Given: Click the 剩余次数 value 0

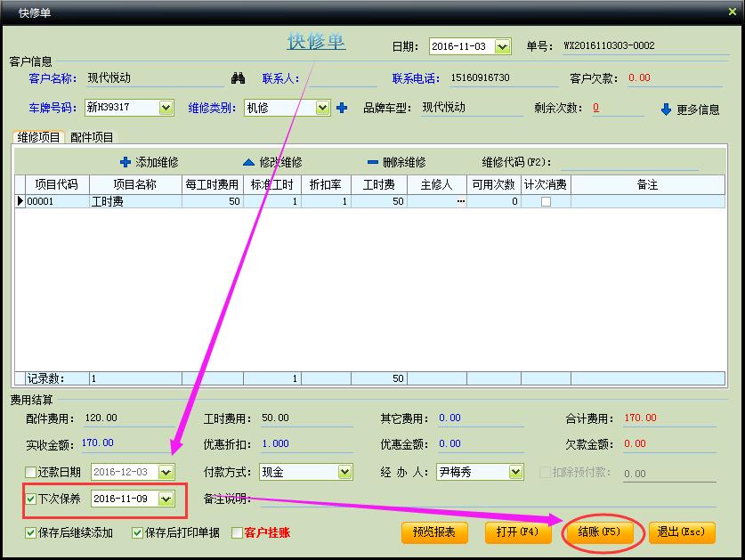Looking at the screenshot, I should click(x=595, y=108).
